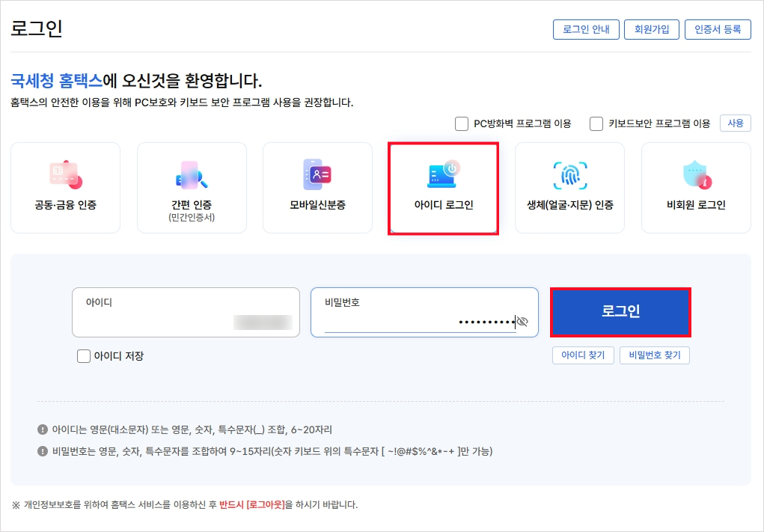Choose the 간편 인증 login icon
Image resolution: width=764 pixels, height=532 pixels.
(192, 174)
